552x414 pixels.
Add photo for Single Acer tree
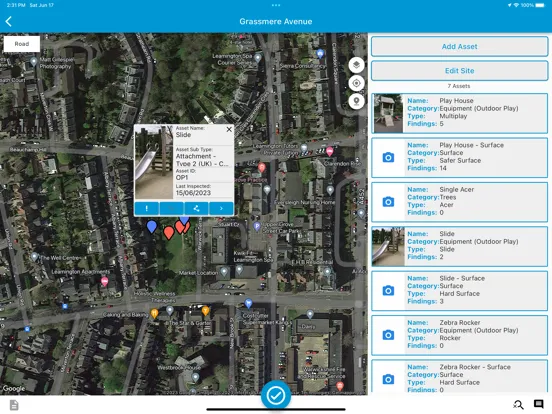coord(388,202)
